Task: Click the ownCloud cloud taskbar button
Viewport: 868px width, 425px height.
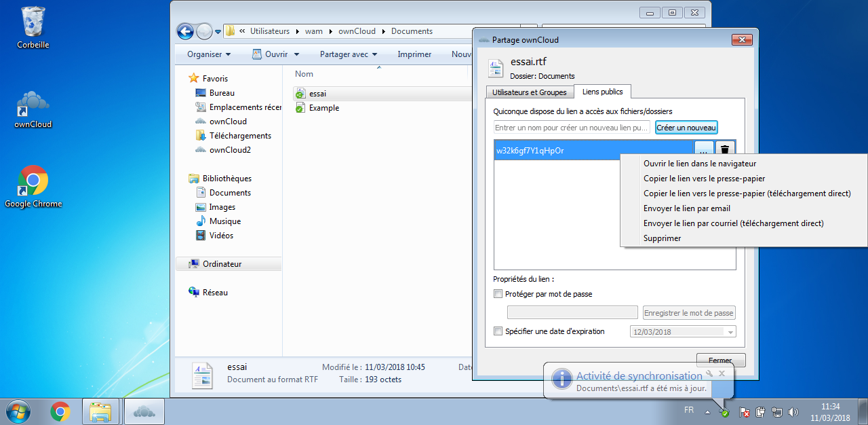Action: pyautogui.click(x=144, y=411)
